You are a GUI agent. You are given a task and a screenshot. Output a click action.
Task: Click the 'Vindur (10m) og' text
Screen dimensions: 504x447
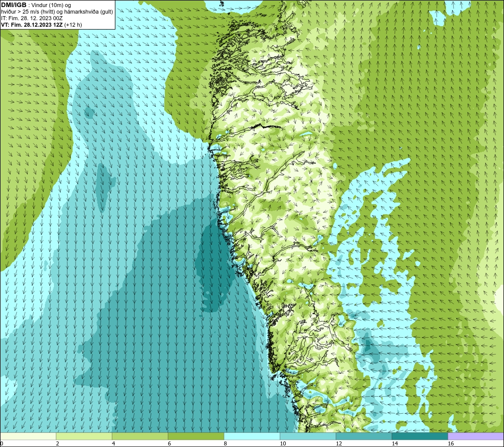pos(51,6)
